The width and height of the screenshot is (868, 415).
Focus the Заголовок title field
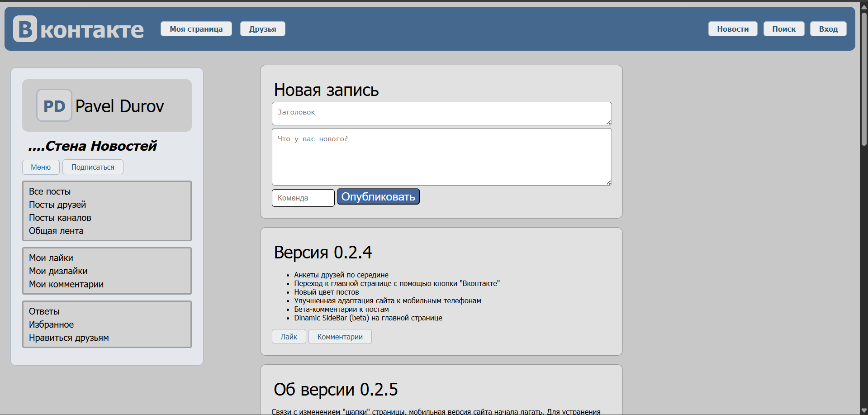click(442, 114)
